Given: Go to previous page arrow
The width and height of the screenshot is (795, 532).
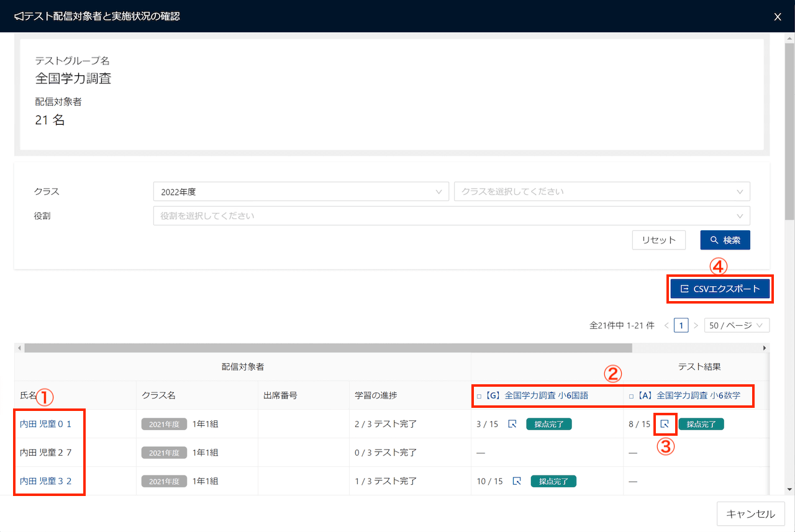Looking at the screenshot, I should pyautogui.click(x=666, y=325).
